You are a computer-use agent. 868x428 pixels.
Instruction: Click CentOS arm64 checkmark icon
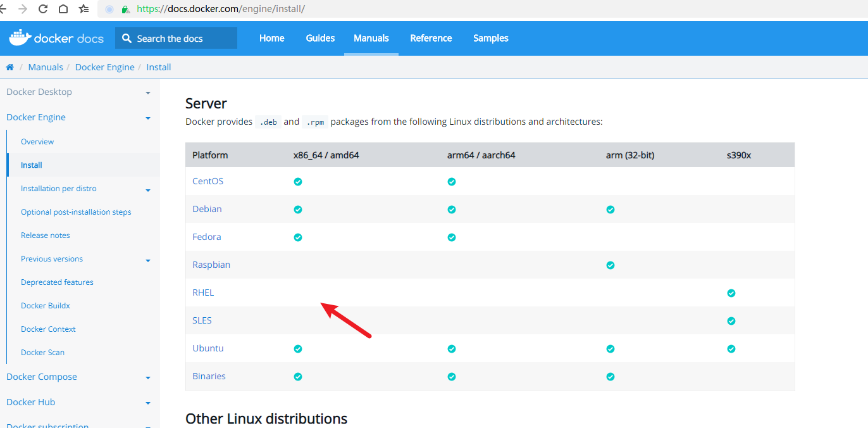(452, 182)
